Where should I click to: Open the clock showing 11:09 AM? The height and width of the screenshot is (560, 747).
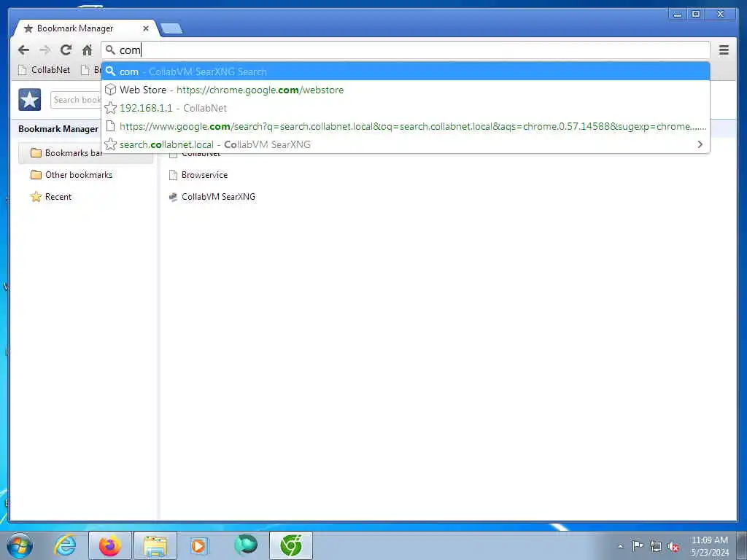coord(709,546)
